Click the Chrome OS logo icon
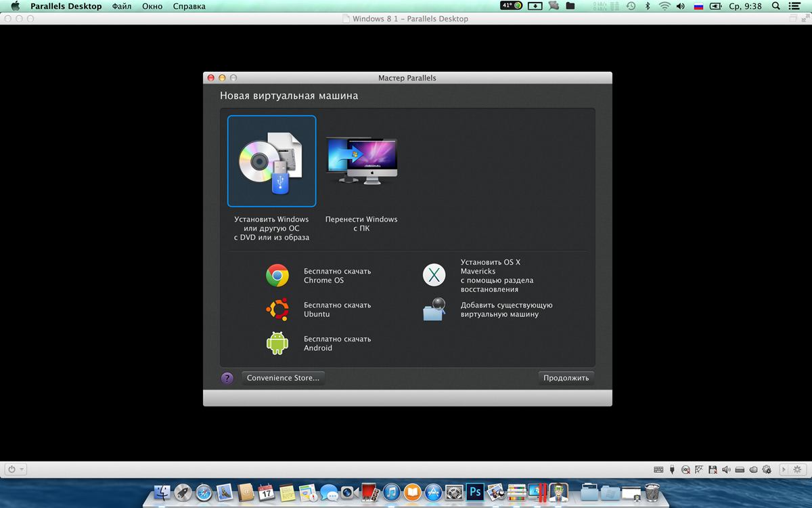The image size is (812, 508). coord(277,276)
